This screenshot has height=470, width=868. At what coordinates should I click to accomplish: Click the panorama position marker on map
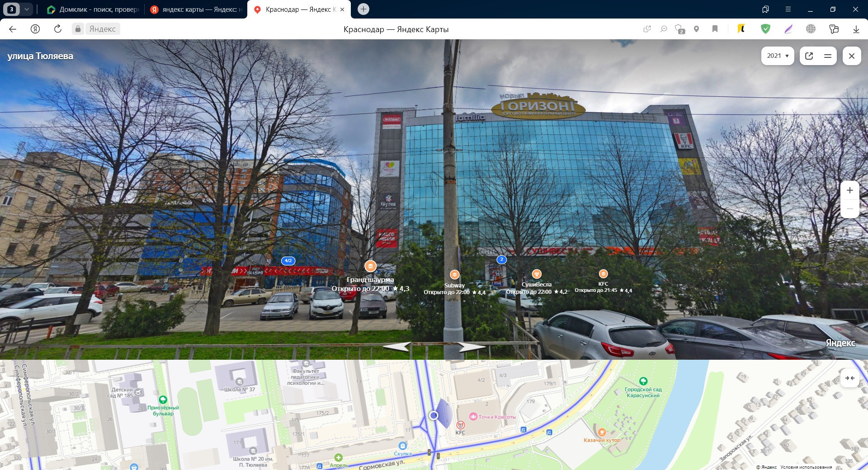434,415
